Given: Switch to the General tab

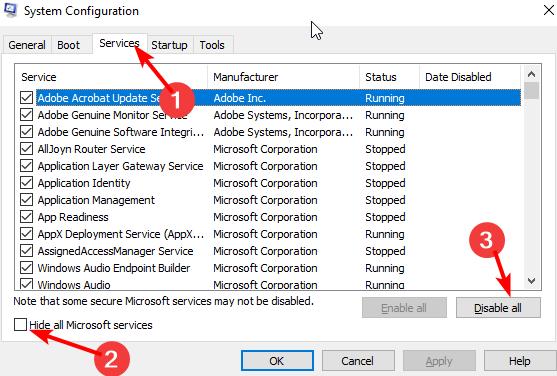Looking at the screenshot, I should coord(27,45).
